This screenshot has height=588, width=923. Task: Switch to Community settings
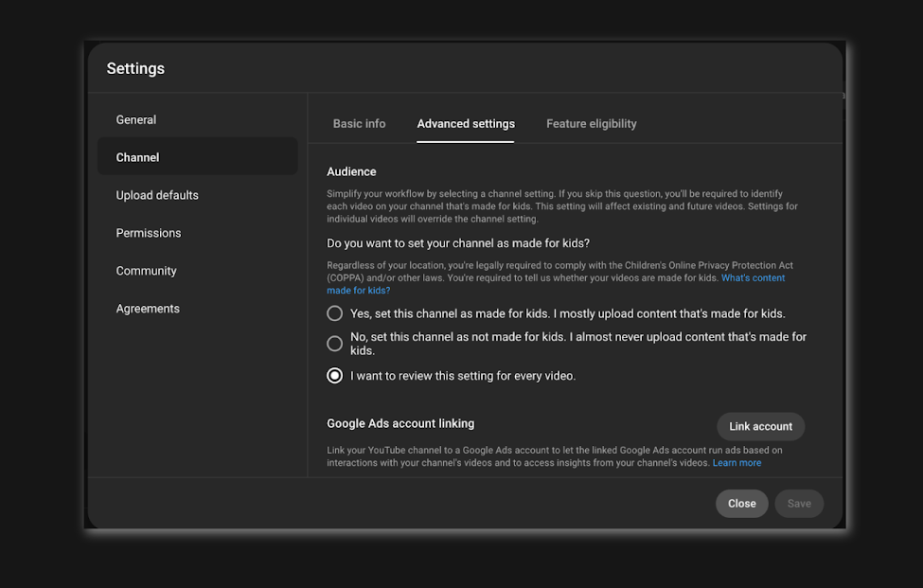click(147, 272)
